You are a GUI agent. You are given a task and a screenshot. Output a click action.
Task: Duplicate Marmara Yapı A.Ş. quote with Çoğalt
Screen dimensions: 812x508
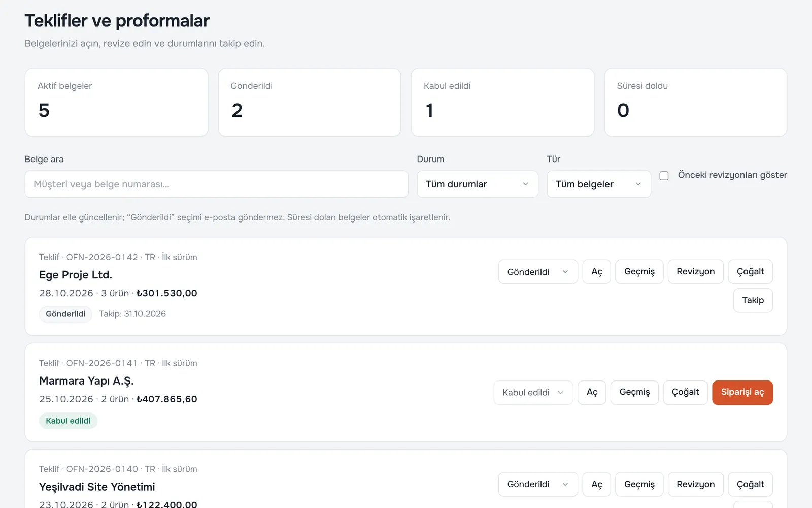(x=686, y=393)
